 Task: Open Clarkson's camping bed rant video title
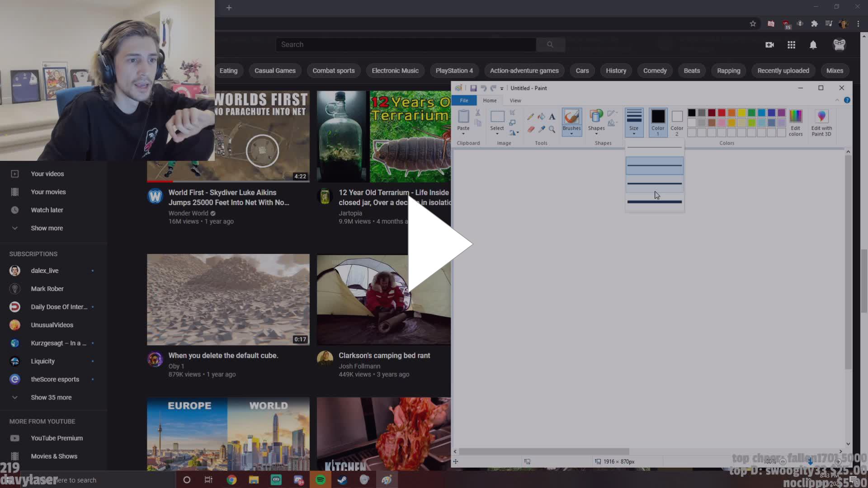coord(384,356)
